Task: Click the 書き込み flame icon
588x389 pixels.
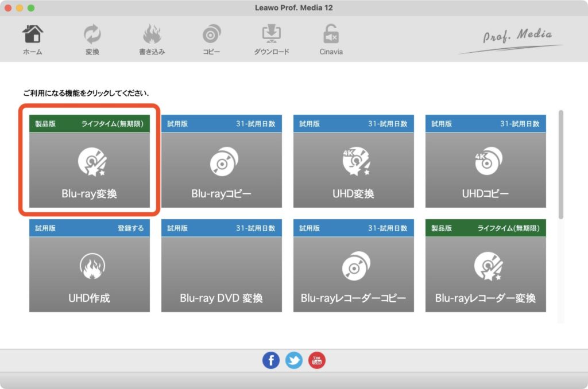Action: click(x=152, y=34)
